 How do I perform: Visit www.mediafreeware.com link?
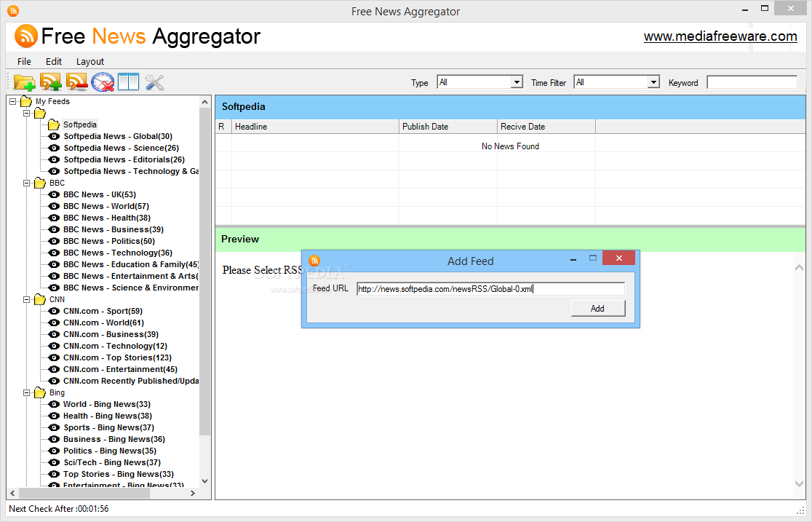click(720, 36)
